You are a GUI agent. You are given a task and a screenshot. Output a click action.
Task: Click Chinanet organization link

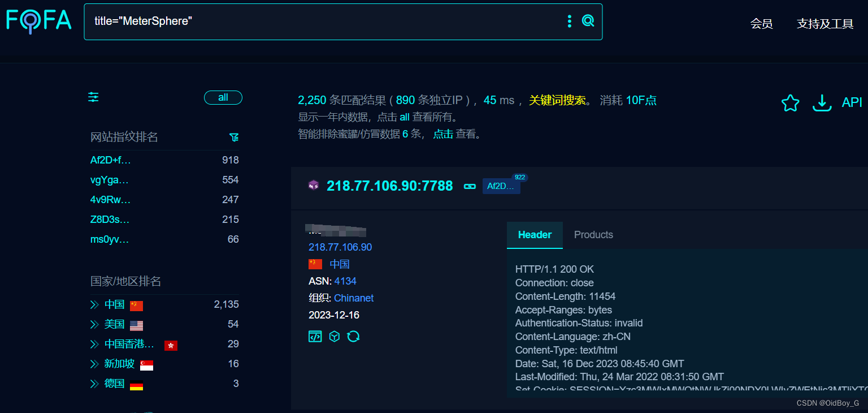click(x=354, y=298)
